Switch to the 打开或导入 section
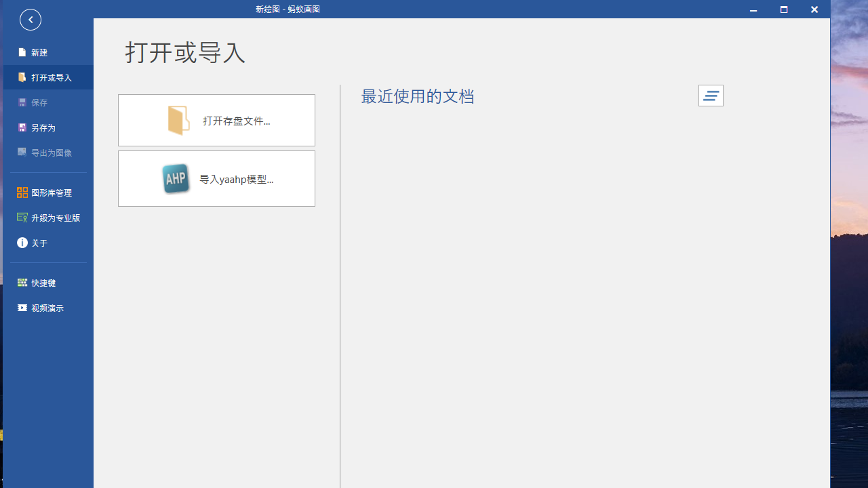Viewport: 868px width, 488px height. pos(47,77)
